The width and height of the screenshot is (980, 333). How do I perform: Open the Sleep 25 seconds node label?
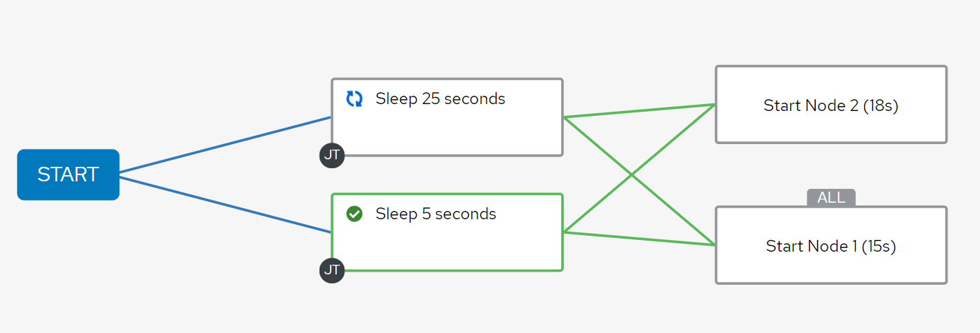[x=440, y=99]
